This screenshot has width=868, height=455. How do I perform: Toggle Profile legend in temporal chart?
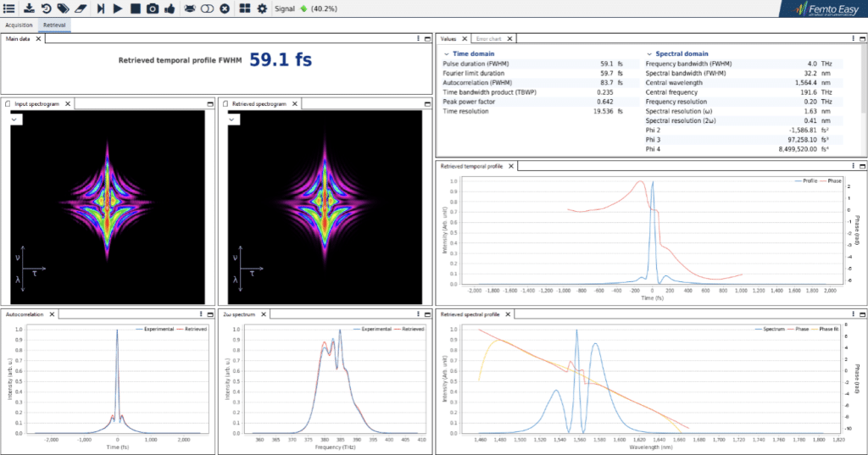tap(806, 181)
